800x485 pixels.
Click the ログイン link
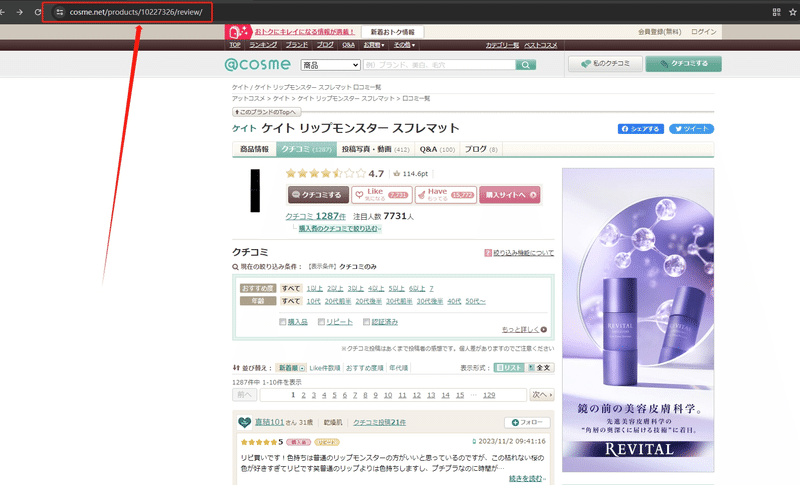point(704,32)
